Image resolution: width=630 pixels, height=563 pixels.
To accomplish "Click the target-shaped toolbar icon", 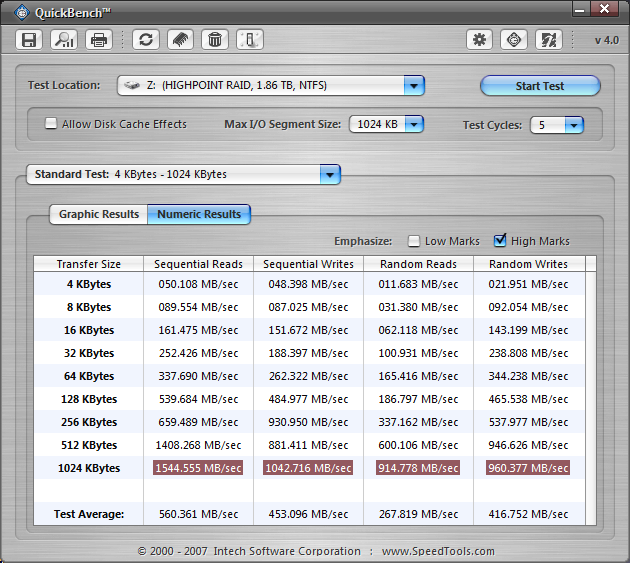I will click(x=514, y=40).
